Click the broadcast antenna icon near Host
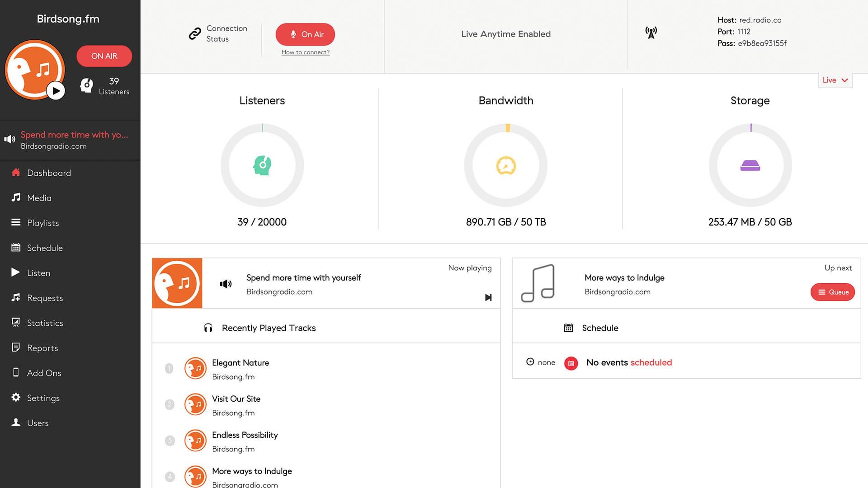Viewport: 868px width, 488px height. tap(651, 33)
